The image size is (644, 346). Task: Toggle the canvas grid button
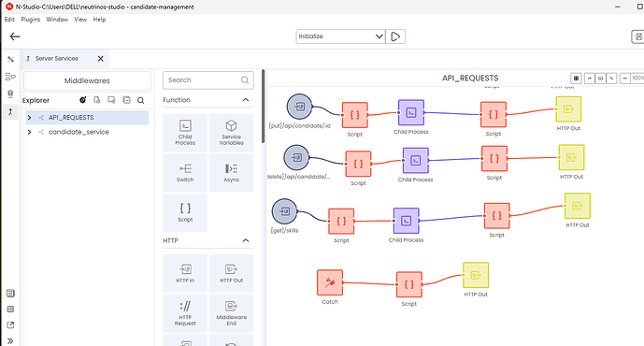point(576,78)
